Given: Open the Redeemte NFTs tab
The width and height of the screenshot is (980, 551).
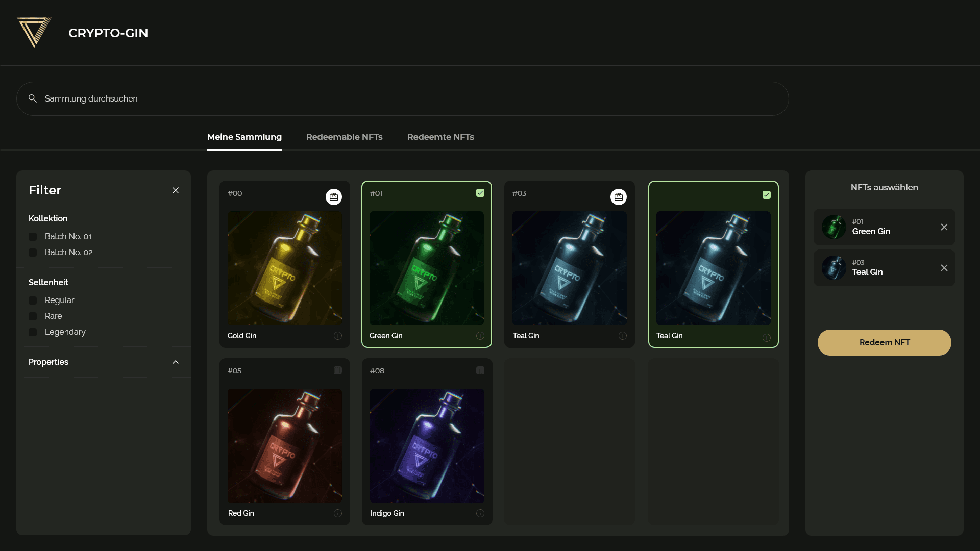Looking at the screenshot, I should click(x=440, y=137).
